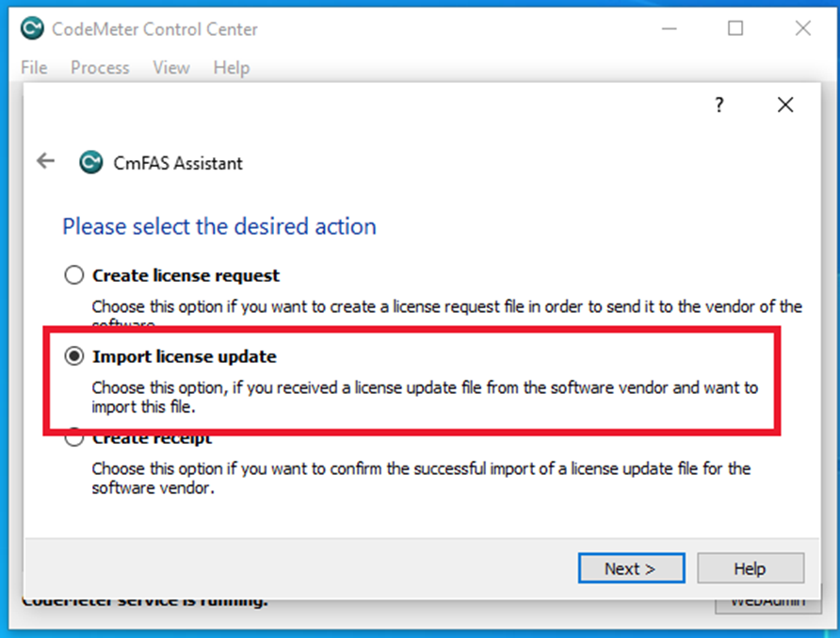Click the question mark help icon
The width and height of the screenshot is (840, 638).
coord(719,106)
